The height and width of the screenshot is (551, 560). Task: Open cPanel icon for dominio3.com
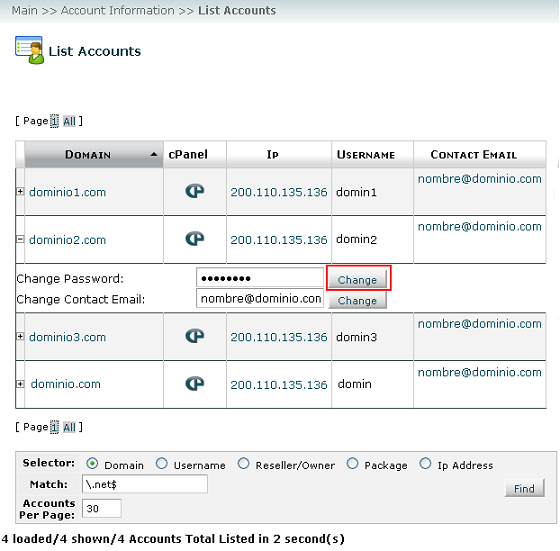[195, 336]
